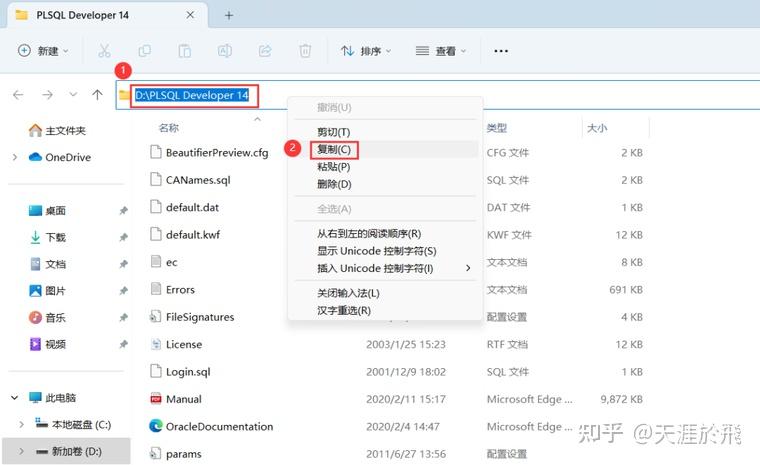Unpin 视频 using its pin icon
Viewport: 760px width, 465px height.
click(x=124, y=344)
